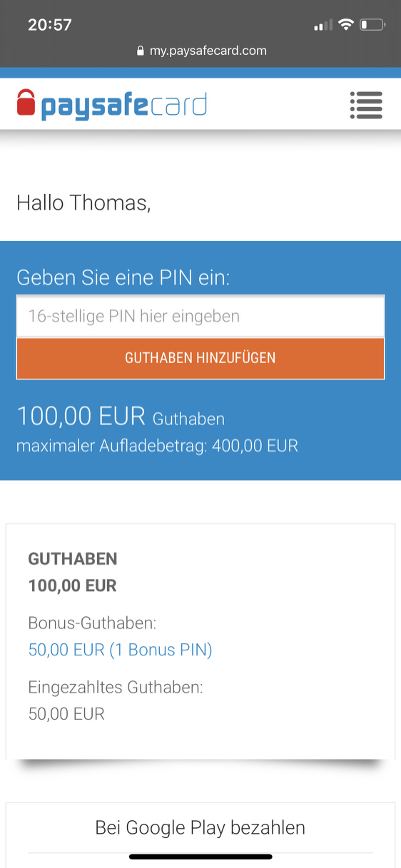Focus the 16-stellige PIN input field

point(200,316)
